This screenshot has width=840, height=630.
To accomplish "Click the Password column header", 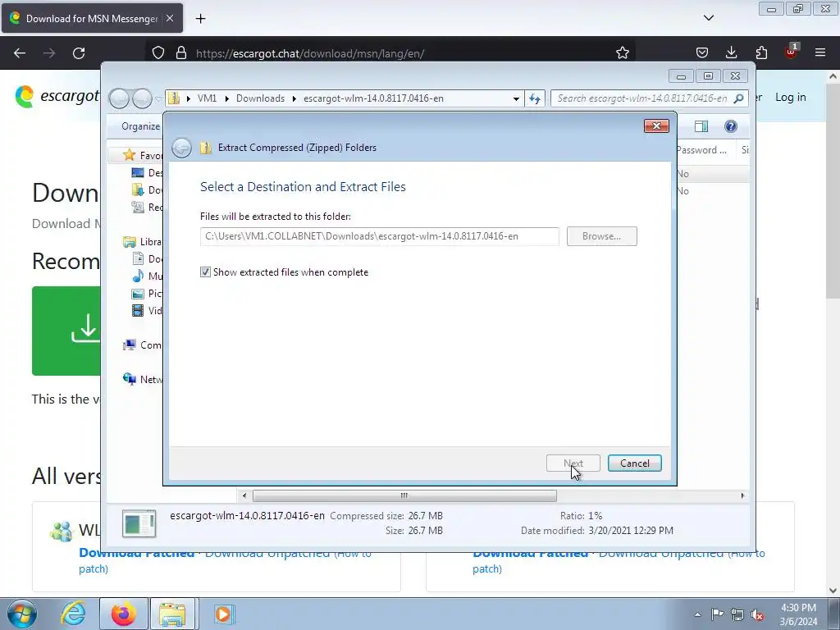I will [702, 150].
